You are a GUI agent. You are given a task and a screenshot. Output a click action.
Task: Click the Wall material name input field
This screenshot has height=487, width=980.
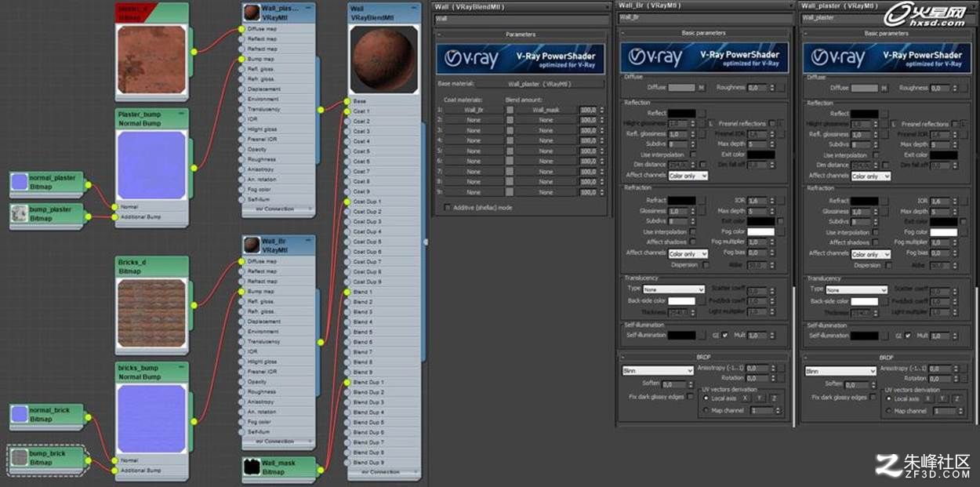(521, 18)
